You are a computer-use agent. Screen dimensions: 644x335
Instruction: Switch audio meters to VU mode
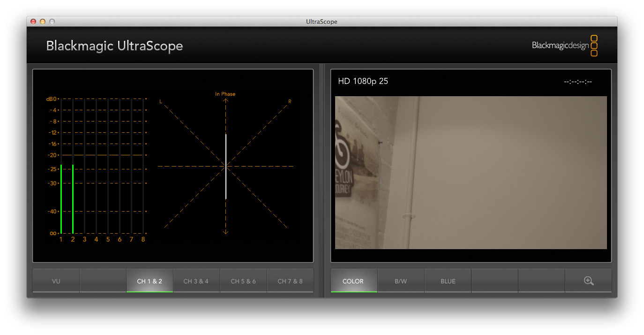(56, 281)
